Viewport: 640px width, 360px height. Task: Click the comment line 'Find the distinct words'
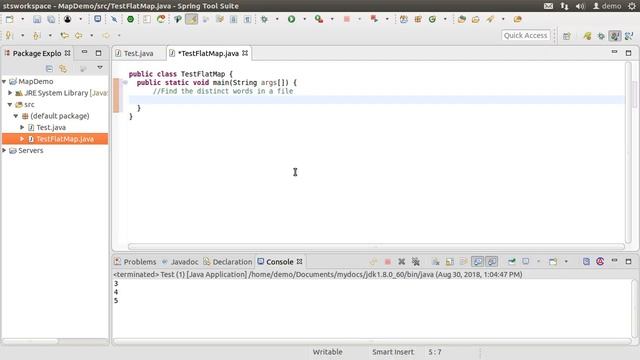point(223,91)
